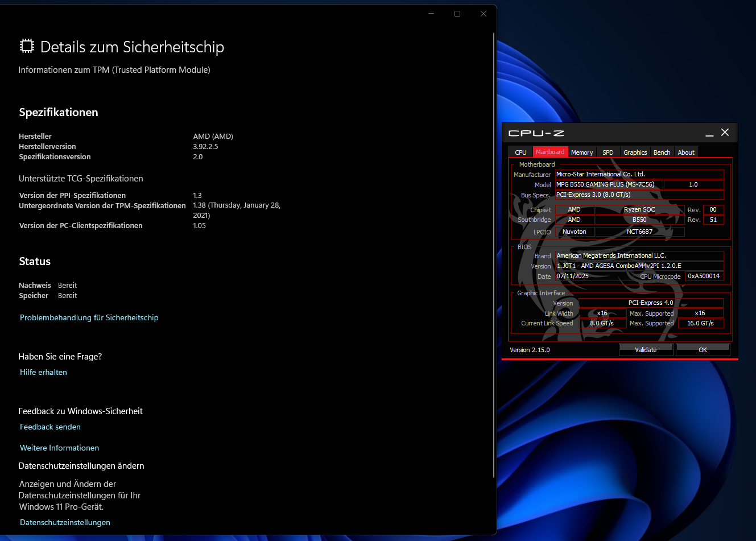Image resolution: width=756 pixels, height=541 pixels.
Task: Minimize the CPU-Z window
Action: click(709, 133)
